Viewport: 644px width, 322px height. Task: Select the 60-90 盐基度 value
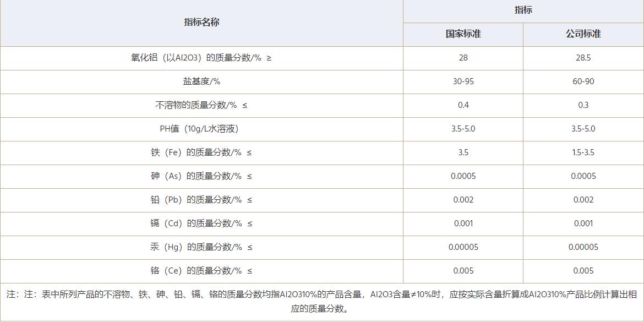[583, 81]
